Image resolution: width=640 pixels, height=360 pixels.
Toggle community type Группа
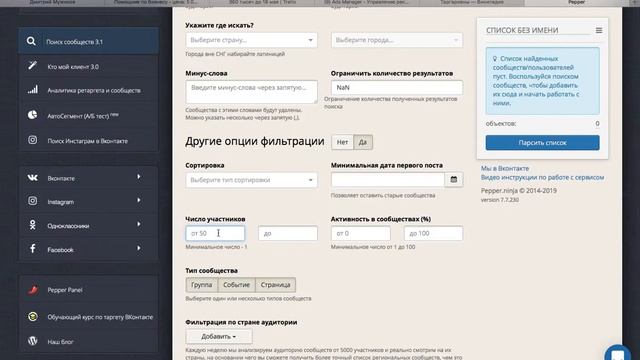point(202,285)
